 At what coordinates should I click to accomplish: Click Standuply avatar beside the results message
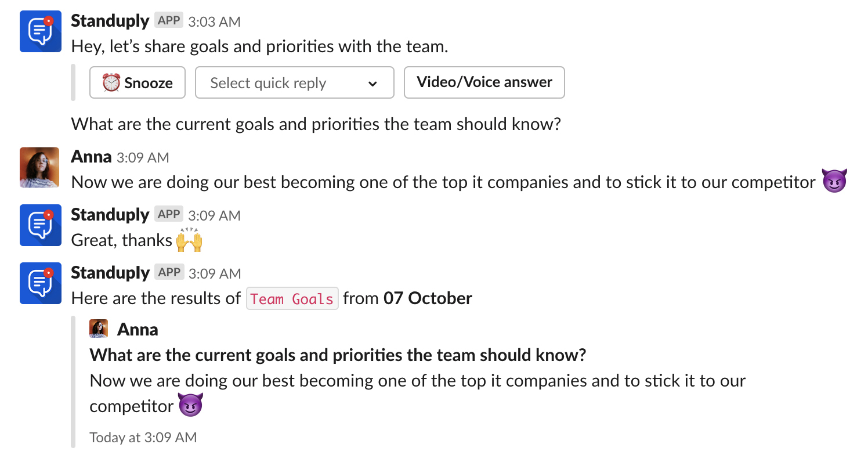coord(40,283)
